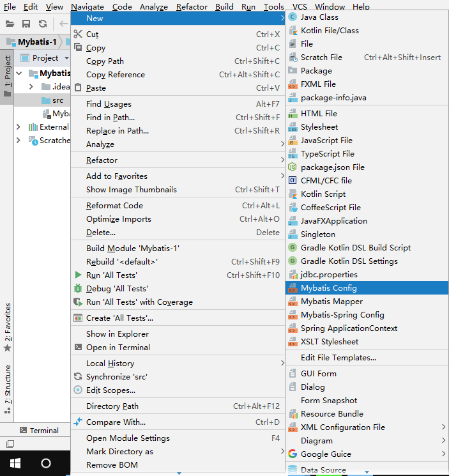The height and width of the screenshot is (476, 449).
Task: Click the Windows Start button
Action: point(15,463)
